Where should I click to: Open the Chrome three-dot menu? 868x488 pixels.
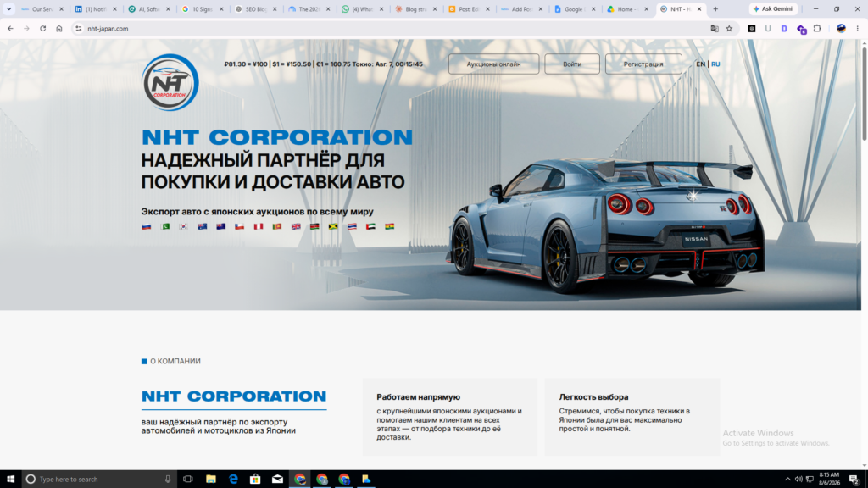tap(858, 28)
